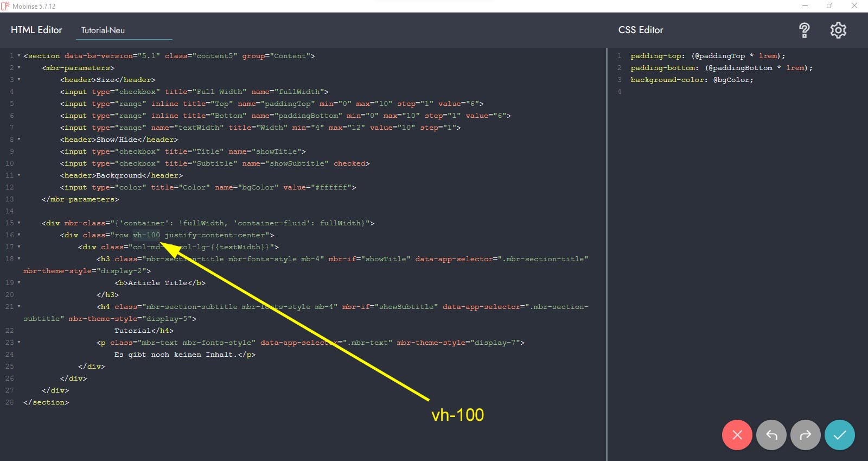Redo the reverted code change
The width and height of the screenshot is (868, 461).
pyautogui.click(x=806, y=435)
